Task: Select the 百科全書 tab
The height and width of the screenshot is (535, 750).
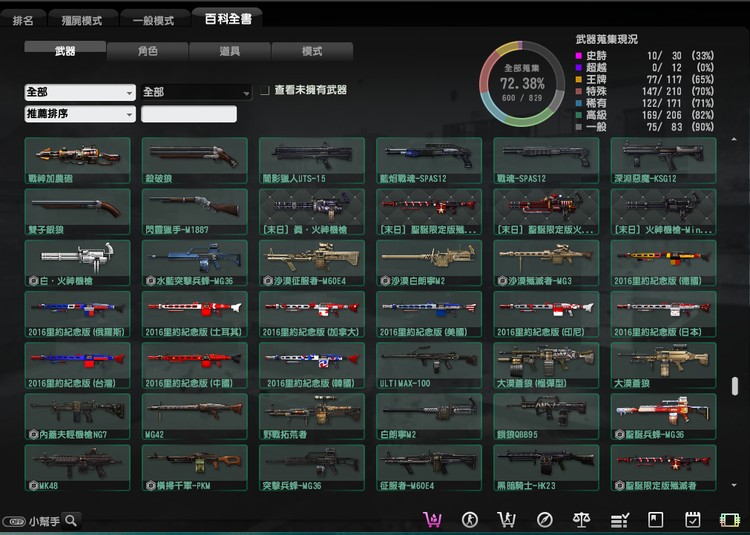Action: click(x=228, y=18)
